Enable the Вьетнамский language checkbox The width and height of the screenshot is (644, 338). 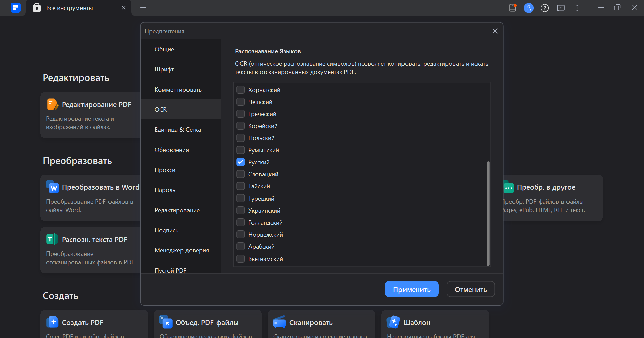240,259
